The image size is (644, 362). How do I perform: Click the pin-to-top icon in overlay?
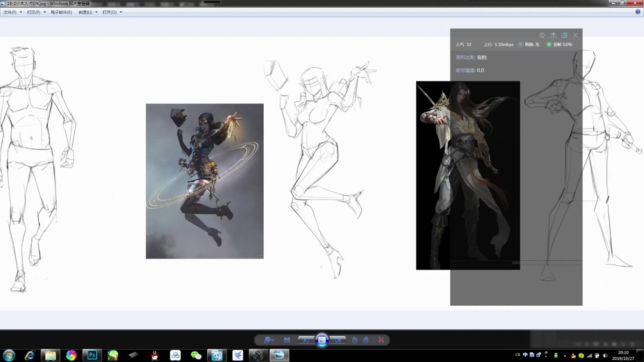[x=553, y=35]
